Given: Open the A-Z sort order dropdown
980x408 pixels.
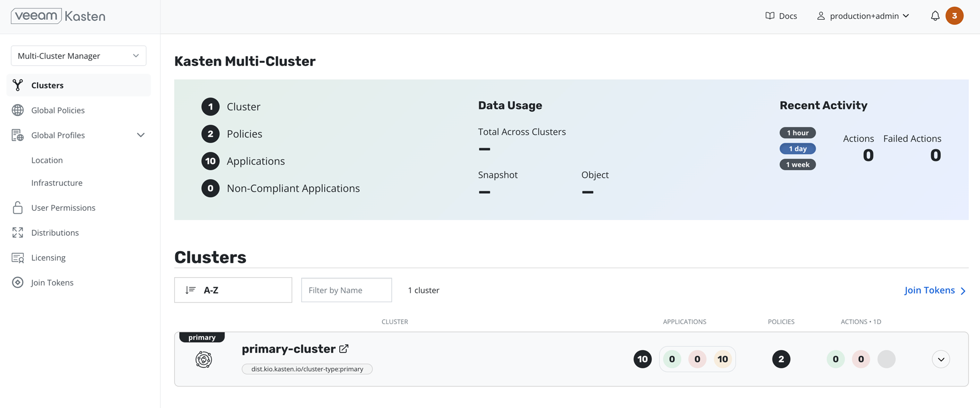Looking at the screenshot, I should pos(233,290).
